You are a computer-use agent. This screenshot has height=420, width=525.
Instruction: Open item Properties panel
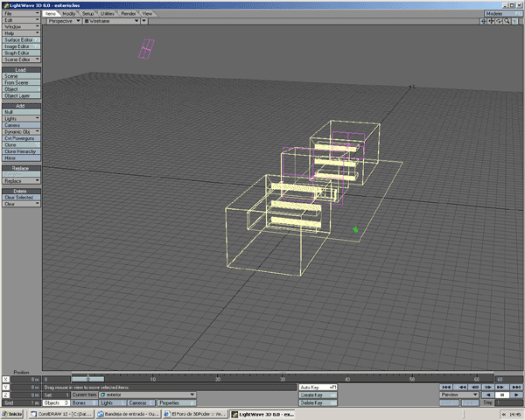point(177,402)
